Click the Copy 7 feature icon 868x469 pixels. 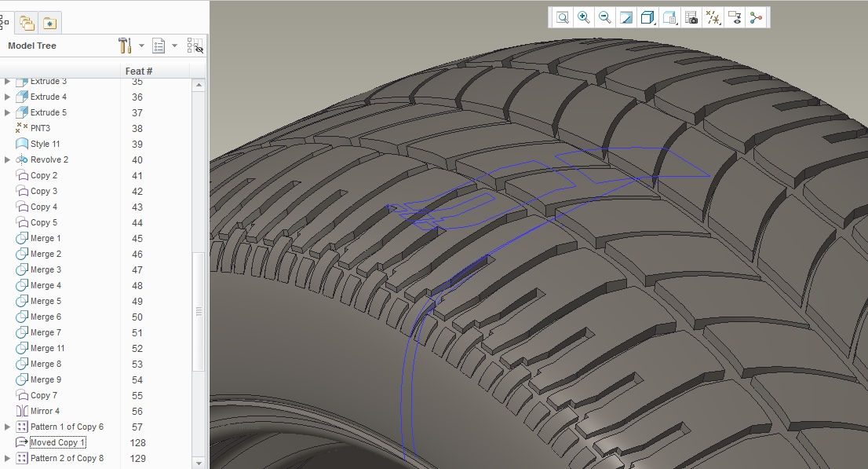pos(22,395)
